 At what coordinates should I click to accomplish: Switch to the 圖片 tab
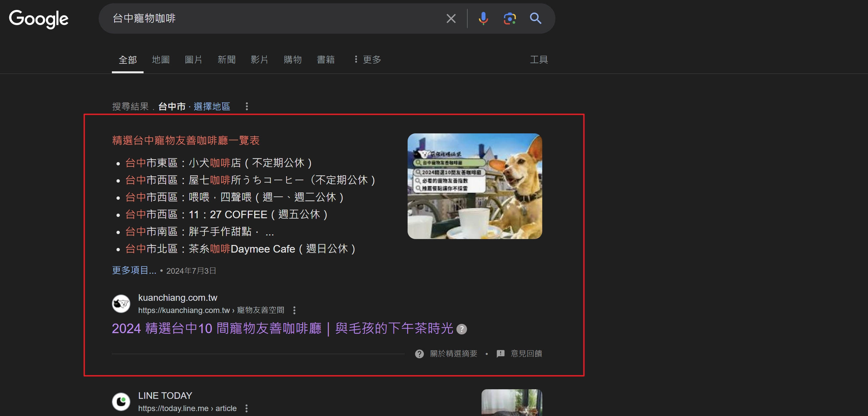click(193, 60)
